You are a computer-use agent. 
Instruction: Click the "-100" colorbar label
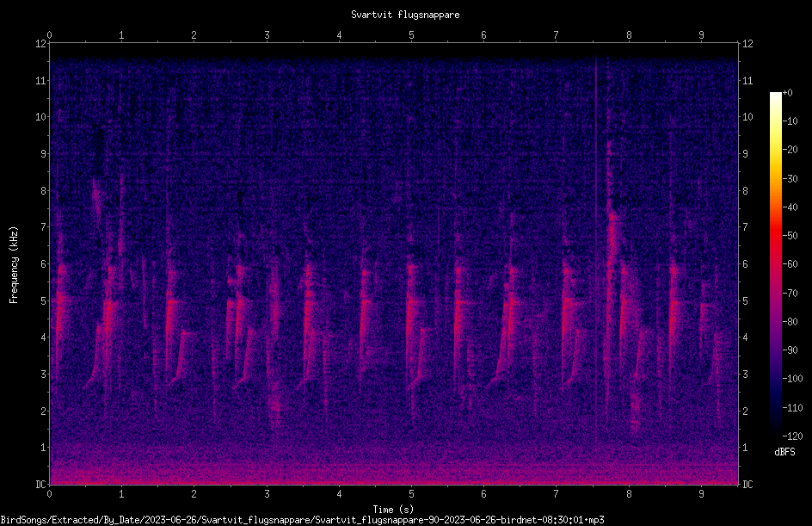pyautogui.click(x=792, y=379)
